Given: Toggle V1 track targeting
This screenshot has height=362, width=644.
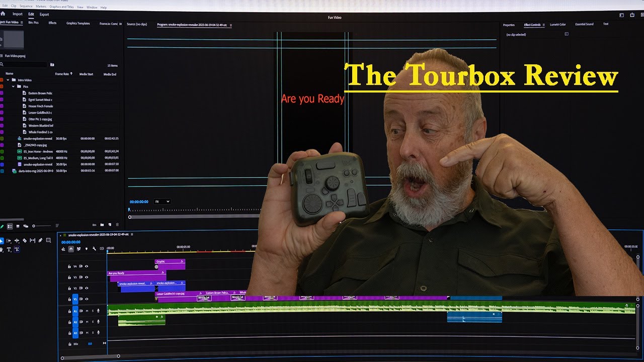Looking at the screenshot, I should click(75, 299).
